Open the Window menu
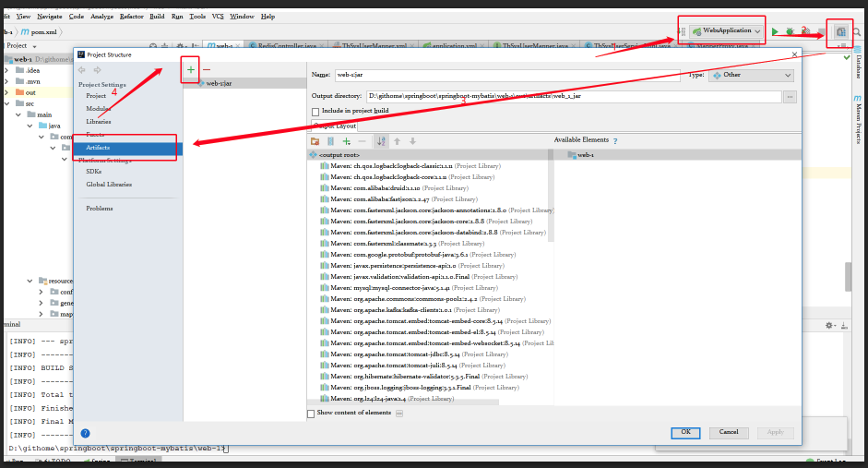 [x=242, y=17]
